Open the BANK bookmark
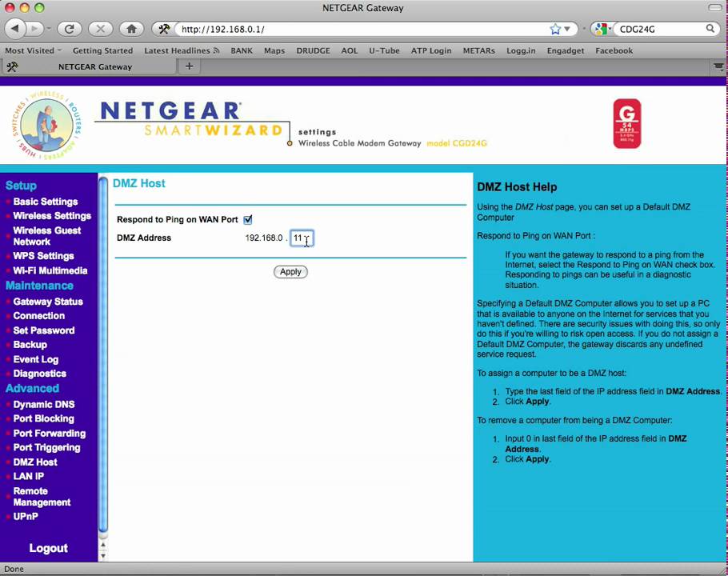This screenshot has width=728, height=576. (242, 50)
